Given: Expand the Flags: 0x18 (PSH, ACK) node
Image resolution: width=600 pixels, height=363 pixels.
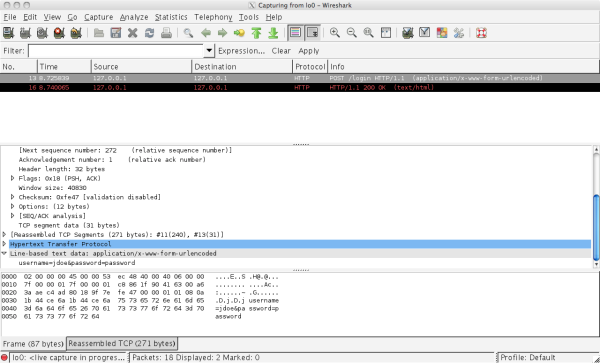Looking at the screenshot, I should click(12, 178).
